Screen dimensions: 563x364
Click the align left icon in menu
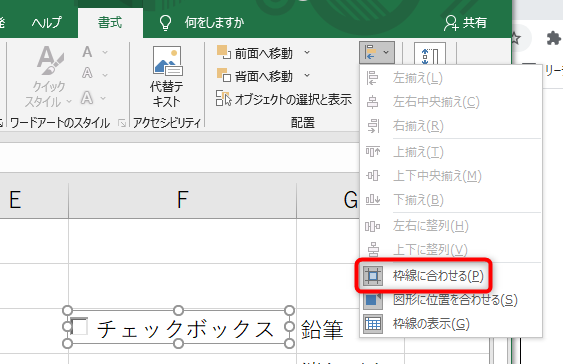(x=372, y=78)
